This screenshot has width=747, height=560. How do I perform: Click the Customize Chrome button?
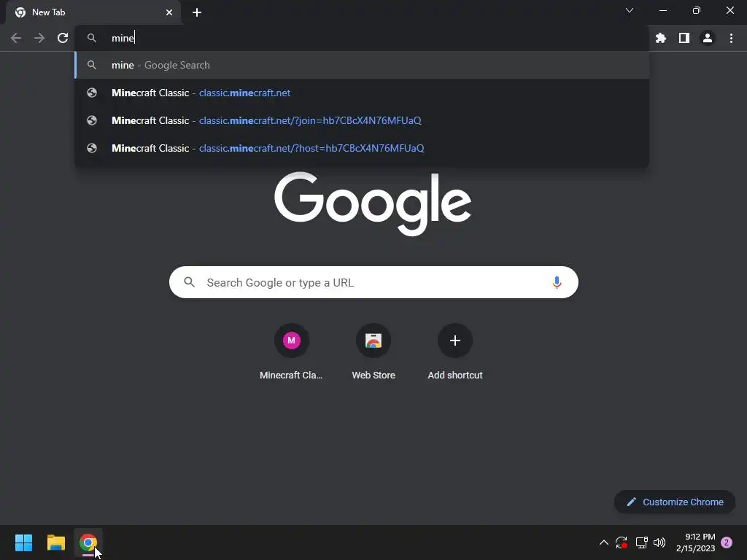click(675, 502)
